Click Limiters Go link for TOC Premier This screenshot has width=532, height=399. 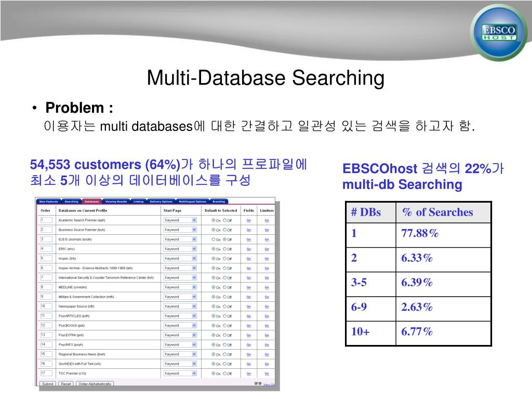point(267,374)
